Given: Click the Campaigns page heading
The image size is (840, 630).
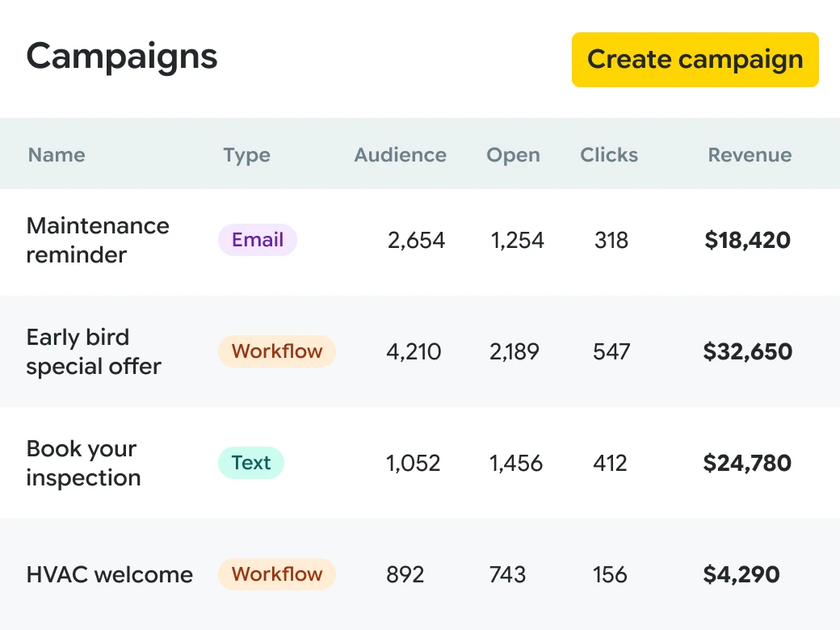Looking at the screenshot, I should (122, 57).
